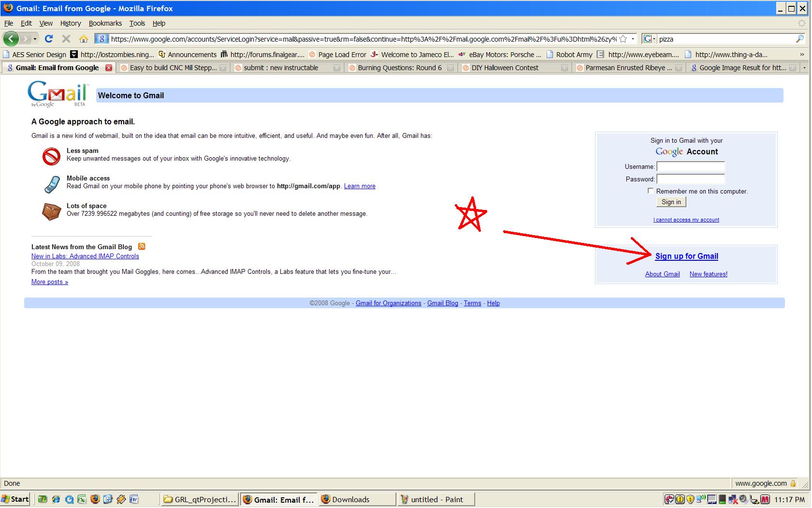
Task: Click in the Username field
Action: point(691,166)
